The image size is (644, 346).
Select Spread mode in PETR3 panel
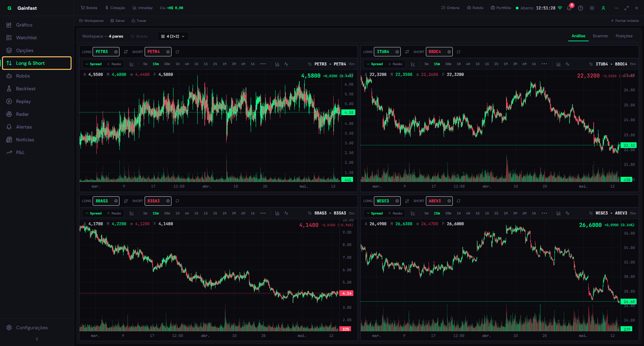(x=93, y=64)
